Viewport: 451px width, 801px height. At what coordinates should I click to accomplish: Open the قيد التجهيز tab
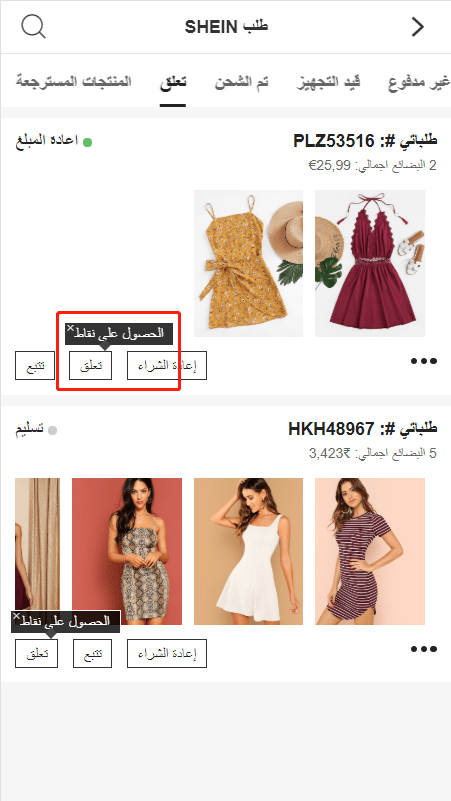[328, 82]
